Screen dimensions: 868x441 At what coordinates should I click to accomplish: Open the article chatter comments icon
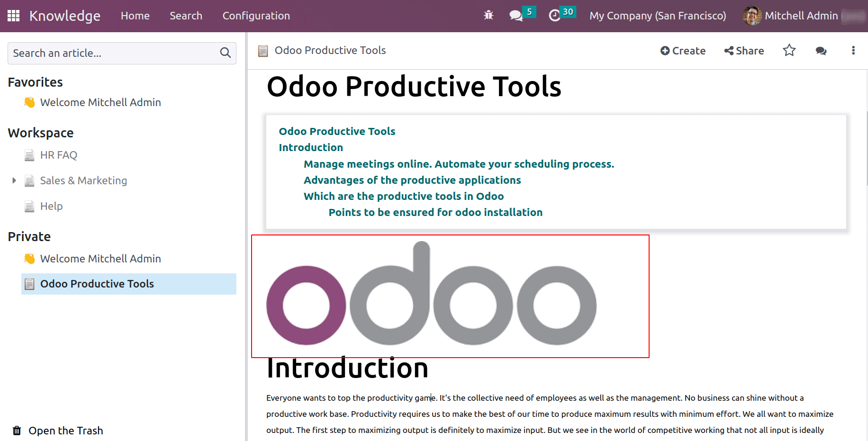[821, 51]
